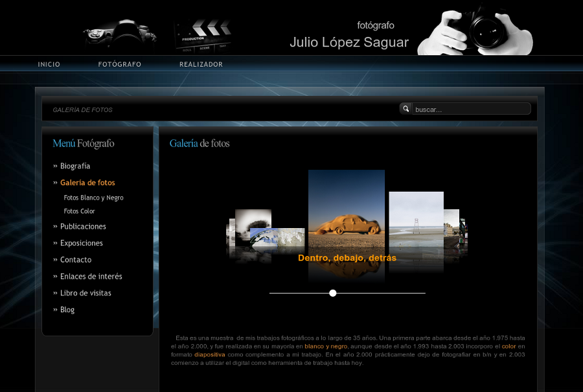Image resolution: width=583 pixels, height=392 pixels.
Task: Expand the Exposiciones menu entry
Action: (81, 242)
